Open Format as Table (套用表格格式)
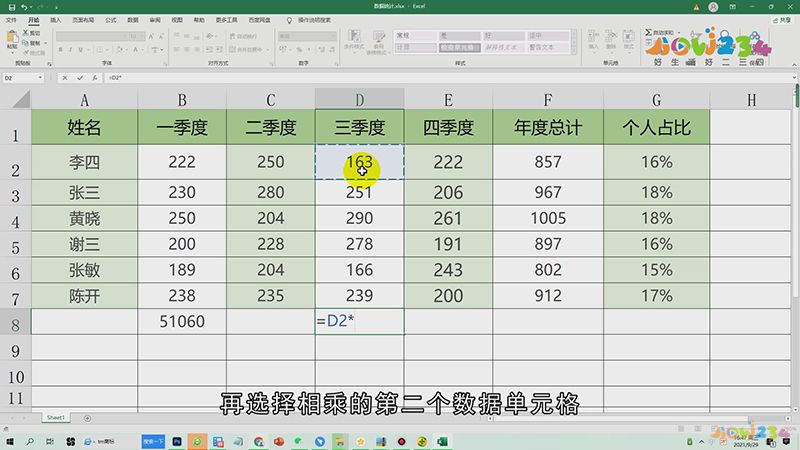 click(x=379, y=40)
